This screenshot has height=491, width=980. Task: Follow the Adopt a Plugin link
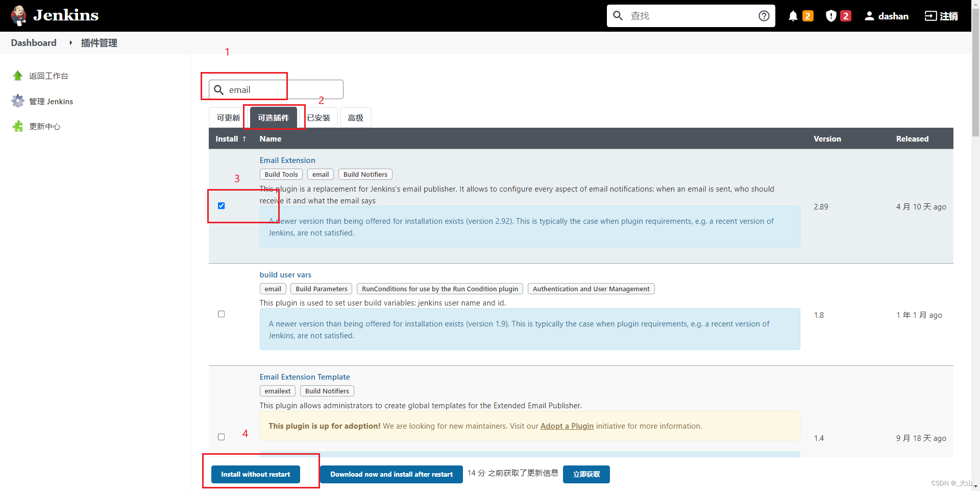coord(567,426)
